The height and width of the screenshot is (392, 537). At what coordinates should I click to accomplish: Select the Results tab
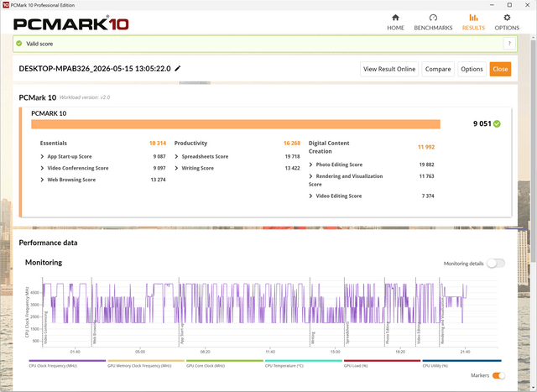click(x=473, y=23)
